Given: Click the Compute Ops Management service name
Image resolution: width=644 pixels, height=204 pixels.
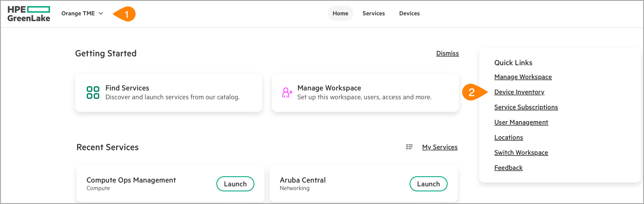Looking at the screenshot, I should (x=131, y=180).
